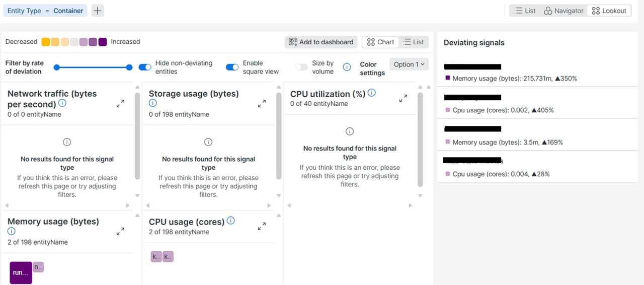Expand the Storage usage panel
Image resolution: width=644 pixels, height=285 pixels.
coord(262,104)
